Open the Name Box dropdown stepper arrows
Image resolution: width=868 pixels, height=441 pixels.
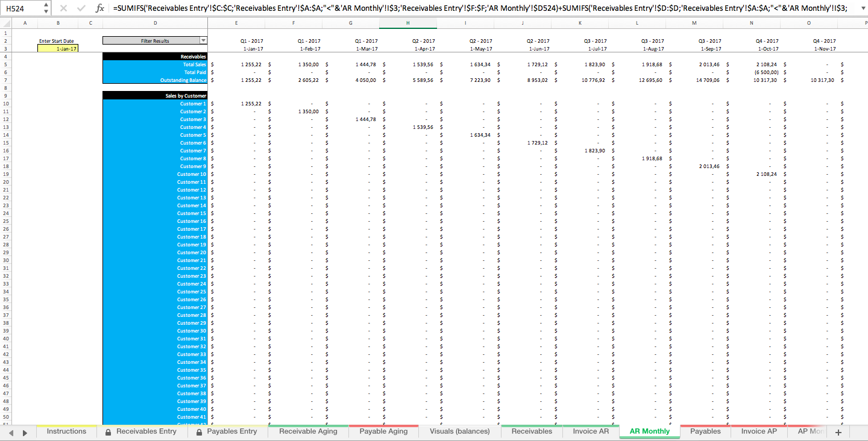coord(46,8)
